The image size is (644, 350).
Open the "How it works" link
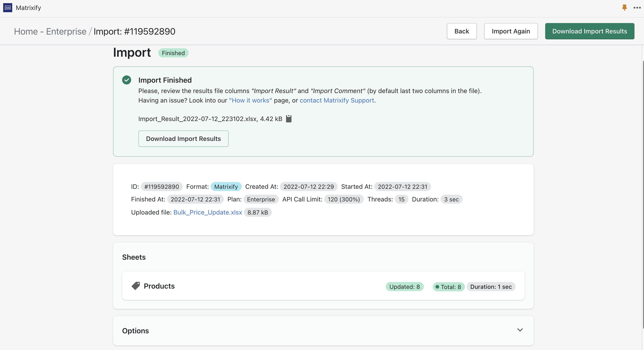(x=250, y=100)
